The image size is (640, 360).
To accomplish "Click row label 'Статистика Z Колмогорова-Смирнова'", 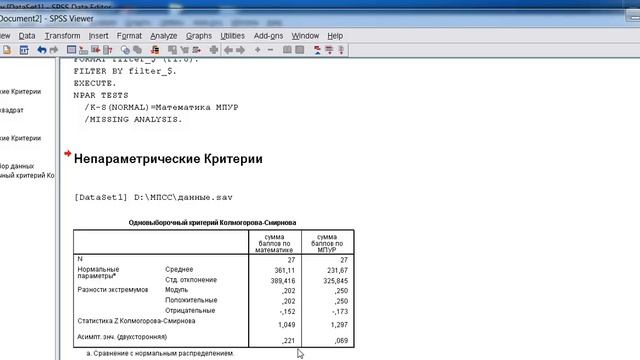I will coord(136,321).
